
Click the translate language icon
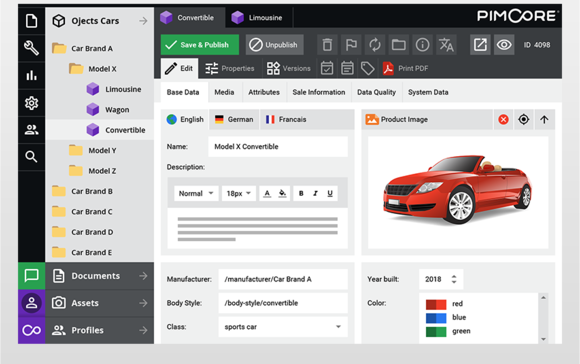click(446, 45)
